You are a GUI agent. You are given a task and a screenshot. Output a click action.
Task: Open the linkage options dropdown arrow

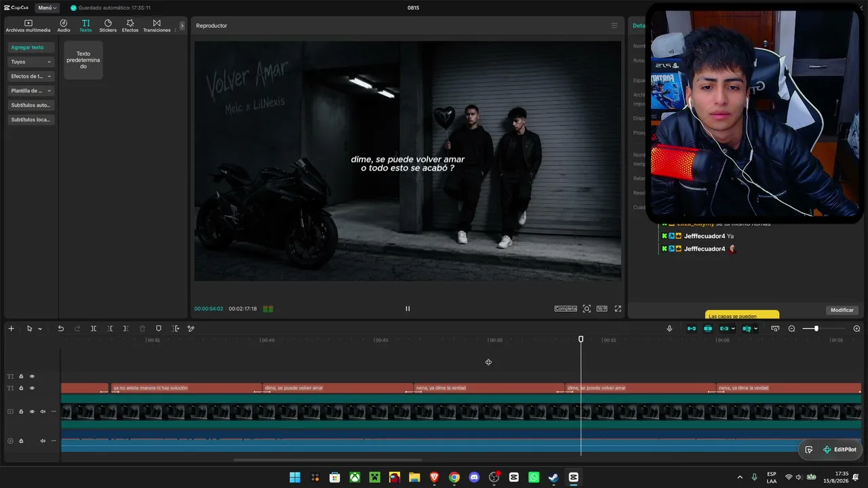tap(733, 329)
